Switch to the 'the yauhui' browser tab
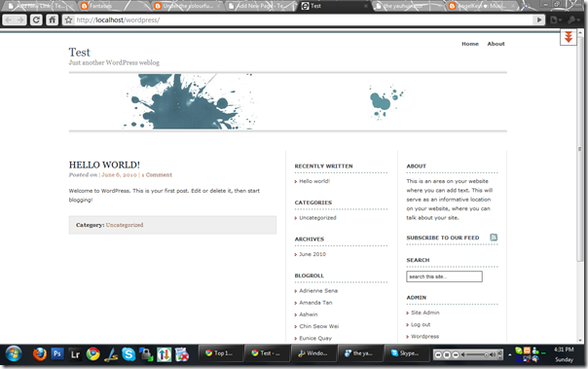 (x=407, y=6)
